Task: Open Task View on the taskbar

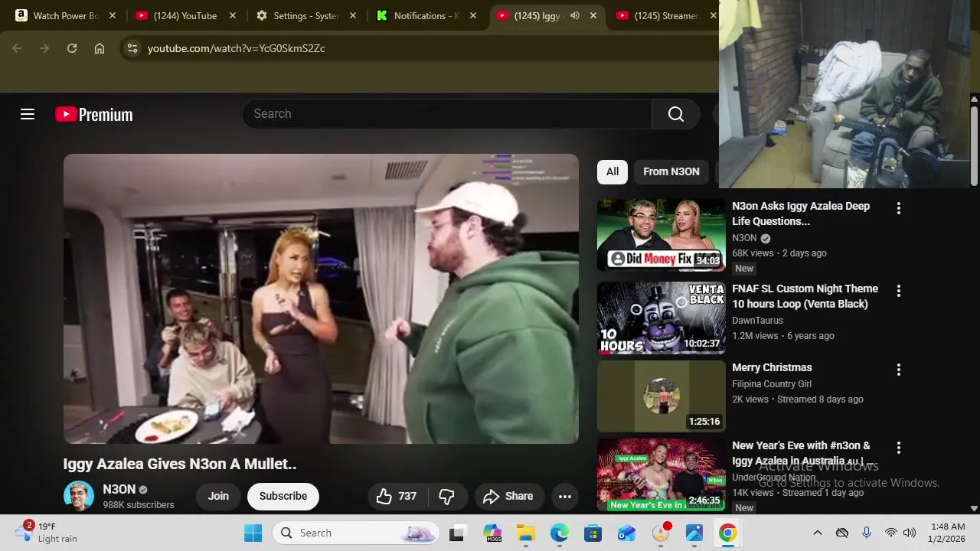Action: point(457,533)
